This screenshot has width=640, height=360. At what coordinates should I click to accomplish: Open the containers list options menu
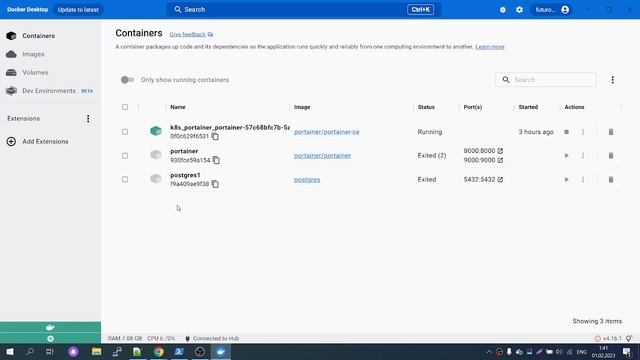click(612, 80)
